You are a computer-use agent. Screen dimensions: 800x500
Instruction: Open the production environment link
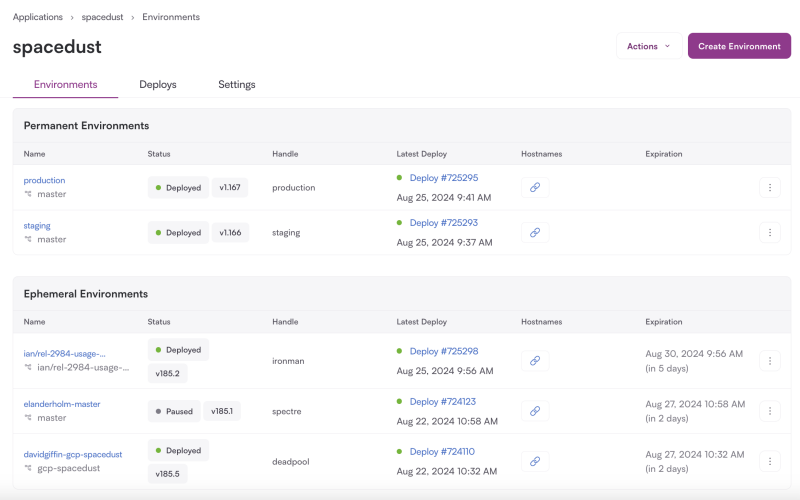click(44, 180)
